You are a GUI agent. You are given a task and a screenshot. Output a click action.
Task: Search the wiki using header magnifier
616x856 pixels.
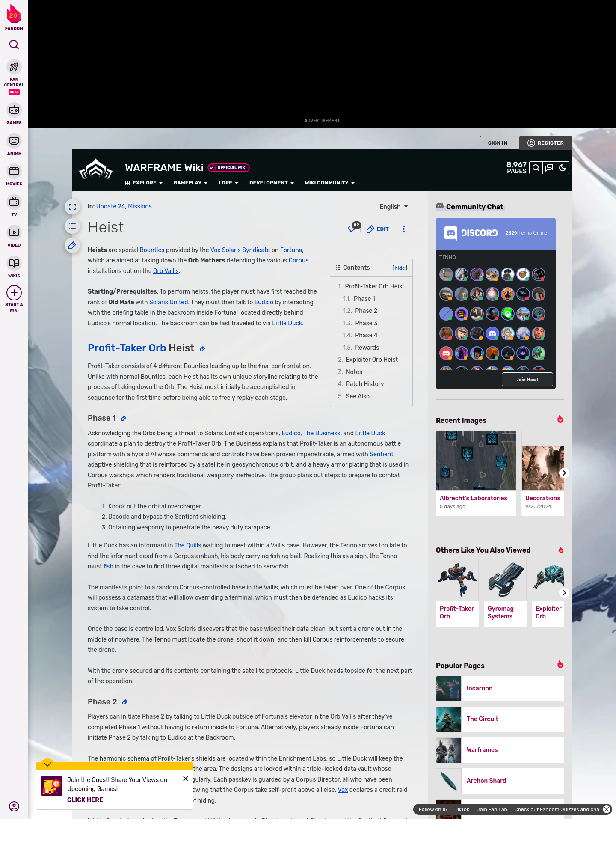click(536, 168)
